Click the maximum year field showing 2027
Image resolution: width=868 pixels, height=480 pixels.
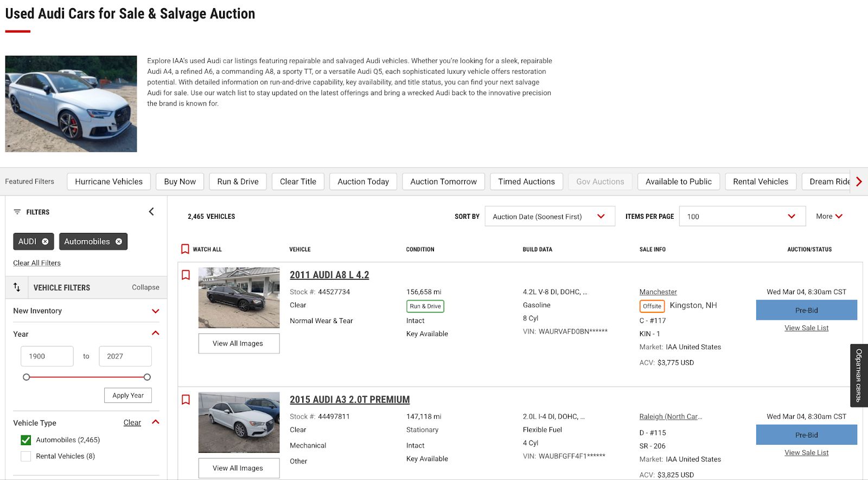[x=125, y=356]
